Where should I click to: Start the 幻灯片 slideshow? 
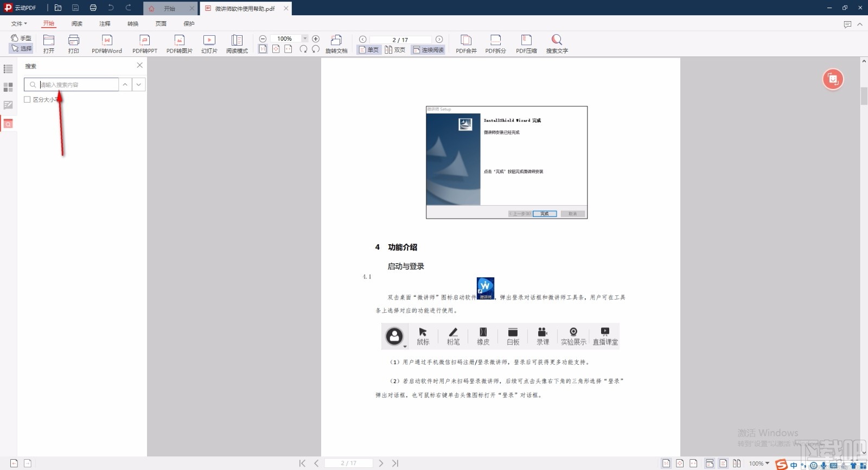(209, 43)
